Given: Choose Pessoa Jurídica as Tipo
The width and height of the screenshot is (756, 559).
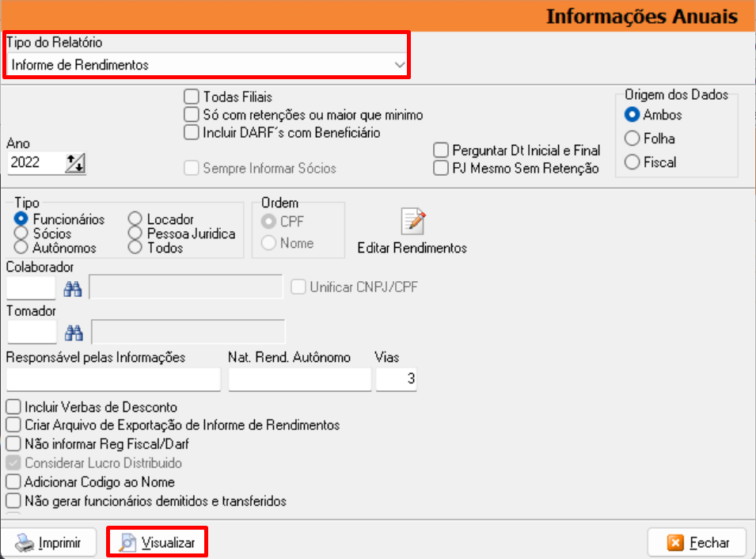Looking at the screenshot, I should tap(135, 234).
